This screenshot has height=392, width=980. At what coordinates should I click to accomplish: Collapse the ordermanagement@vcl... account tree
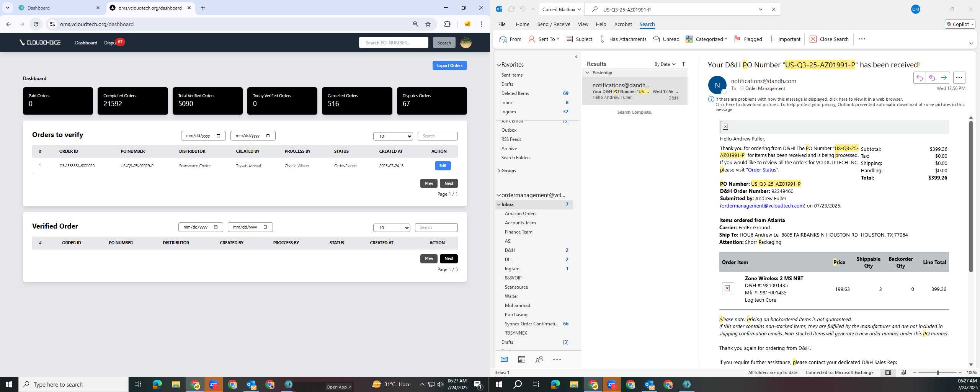click(499, 195)
